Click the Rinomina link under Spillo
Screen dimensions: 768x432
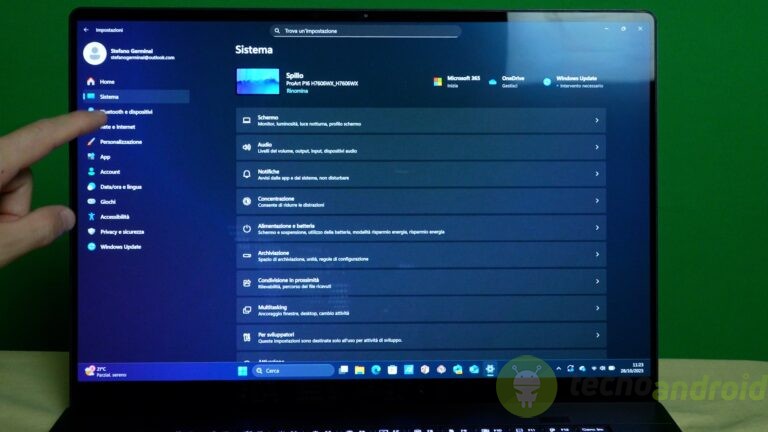pos(297,91)
